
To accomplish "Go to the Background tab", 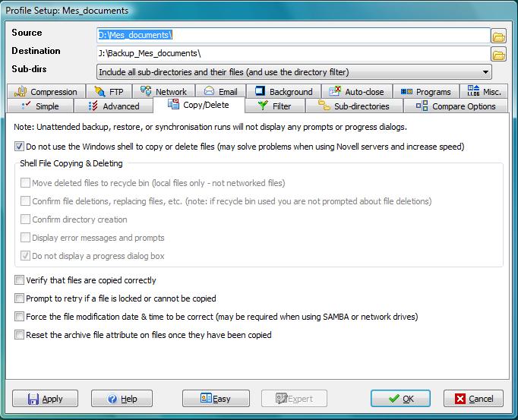I will [x=283, y=92].
